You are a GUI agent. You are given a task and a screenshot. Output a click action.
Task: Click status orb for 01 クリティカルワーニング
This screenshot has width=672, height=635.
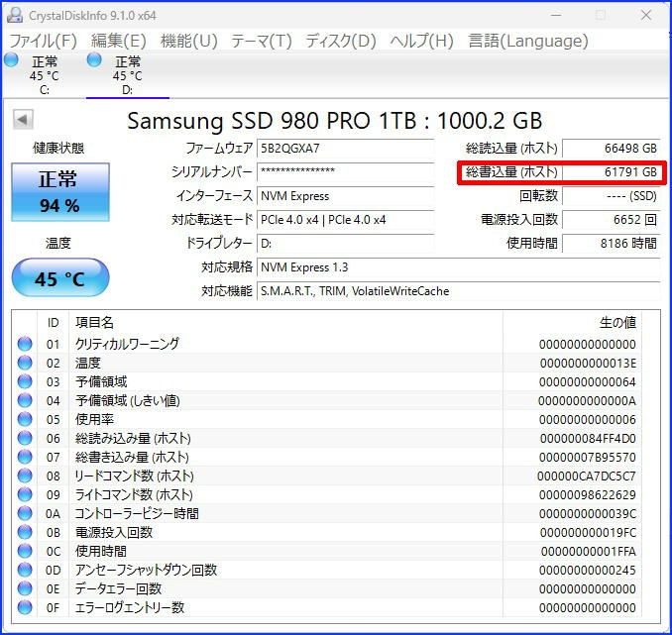(25, 344)
